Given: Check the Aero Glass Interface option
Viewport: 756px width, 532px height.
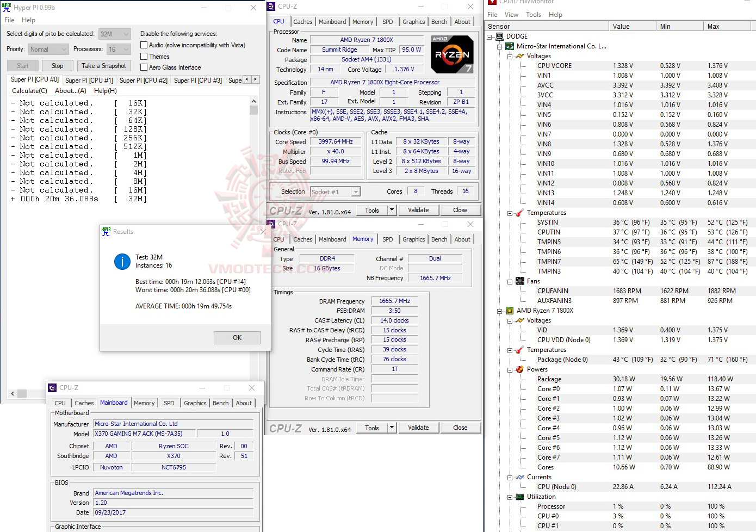Looking at the screenshot, I should [144, 67].
